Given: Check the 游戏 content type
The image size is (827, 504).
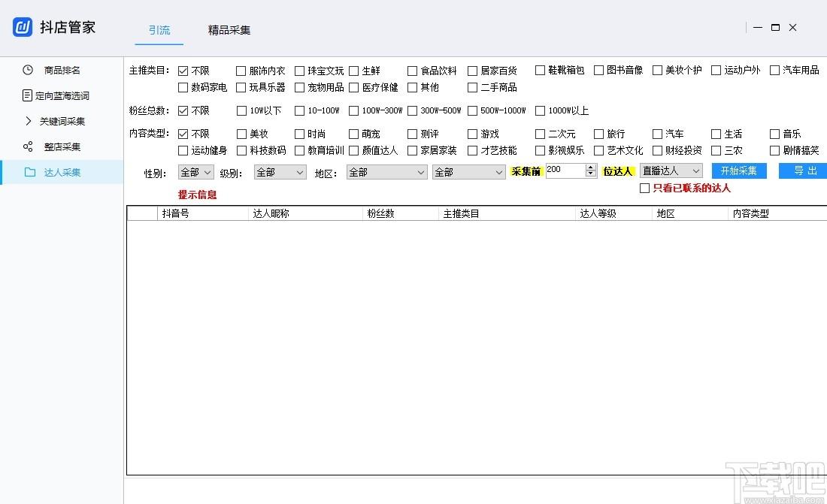Looking at the screenshot, I should 473,134.
